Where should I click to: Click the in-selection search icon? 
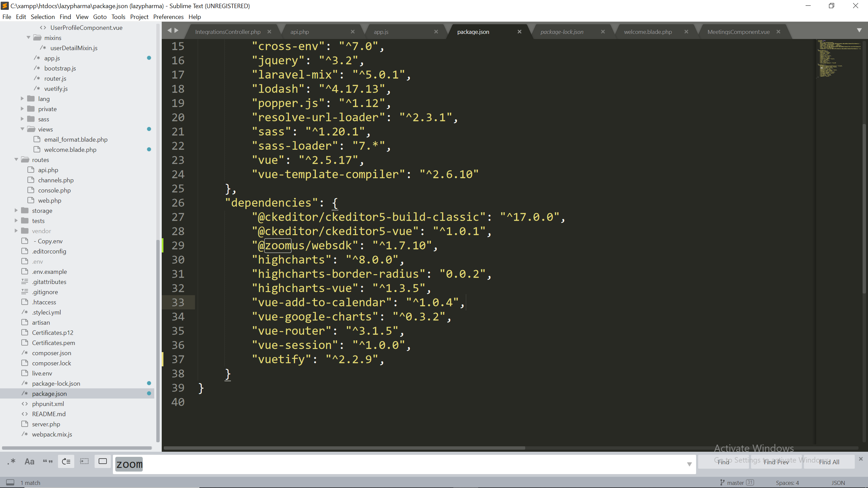click(84, 461)
